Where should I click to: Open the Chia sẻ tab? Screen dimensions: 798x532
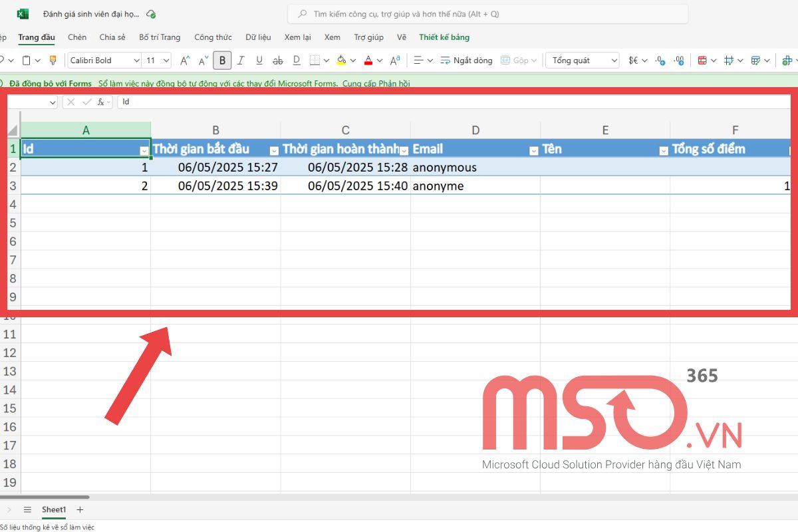112,38
